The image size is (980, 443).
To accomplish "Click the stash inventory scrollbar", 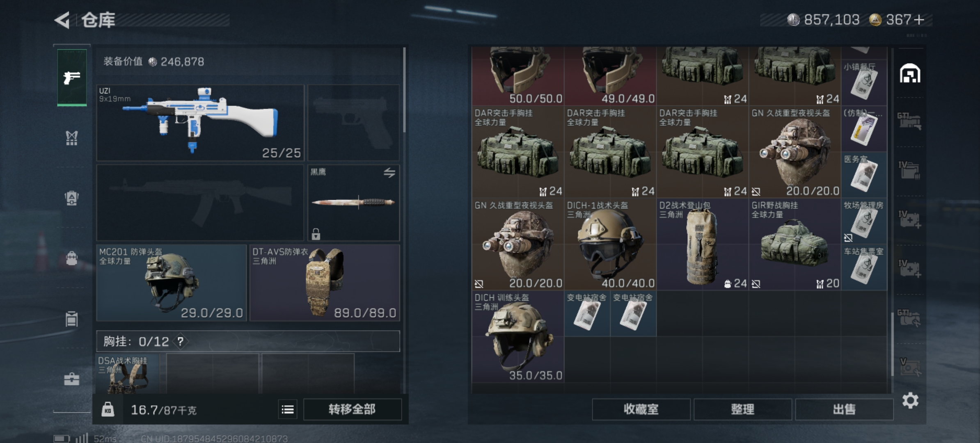I will pyautogui.click(x=892, y=345).
